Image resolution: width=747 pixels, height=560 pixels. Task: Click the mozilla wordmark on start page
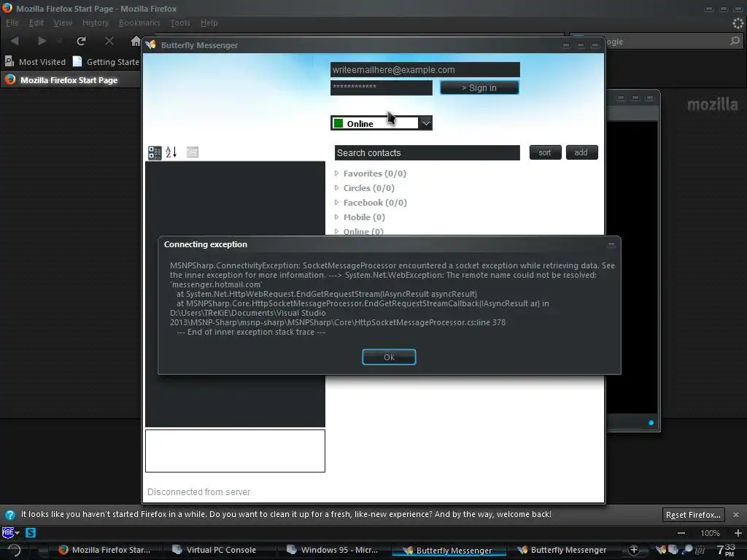pyautogui.click(x=712, y=104)
